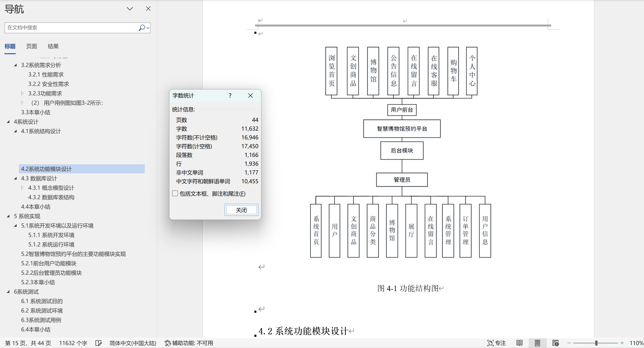Collapse the 5 系统实现 heading
This screenshot has height=348, width=644.
click(8, 216)
